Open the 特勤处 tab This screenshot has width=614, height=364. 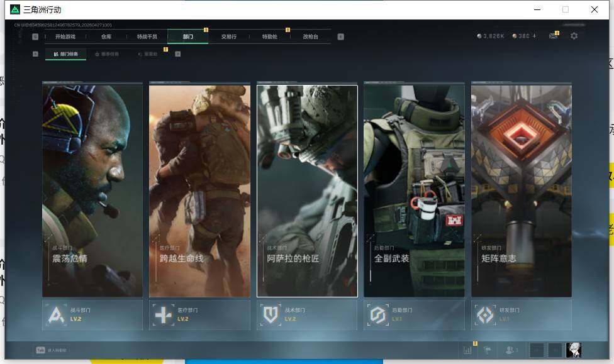coord(269,36)
